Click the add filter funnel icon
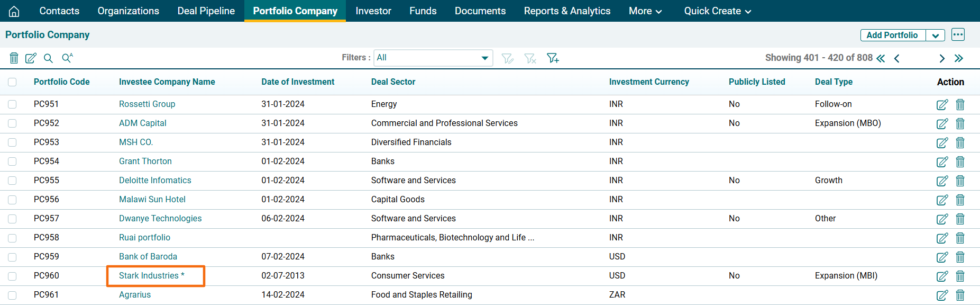Screen dimensions: 980x305 [553, 58]
